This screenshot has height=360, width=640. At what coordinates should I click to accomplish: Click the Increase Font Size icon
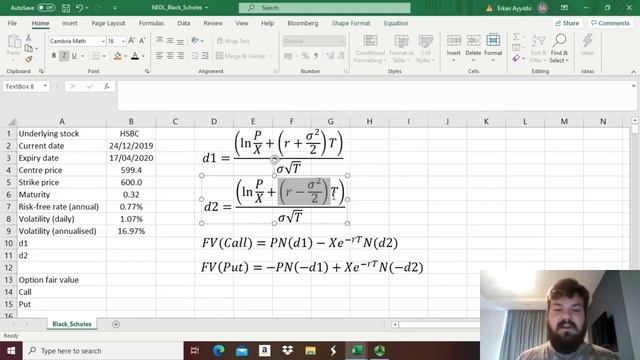tap(131, 41)
